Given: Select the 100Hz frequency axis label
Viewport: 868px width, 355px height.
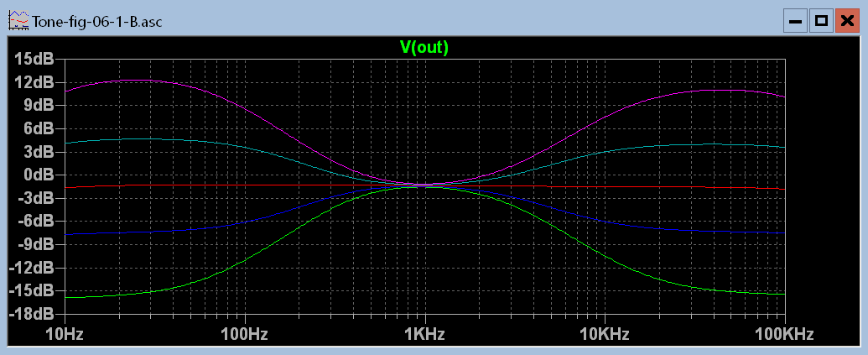Looking at the screenshot, I should [x=244, y=335].
